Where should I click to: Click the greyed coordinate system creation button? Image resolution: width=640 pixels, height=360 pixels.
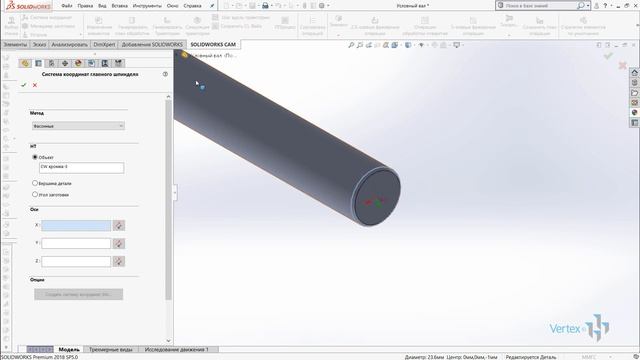pyautogui.click(x=78, y=294)
